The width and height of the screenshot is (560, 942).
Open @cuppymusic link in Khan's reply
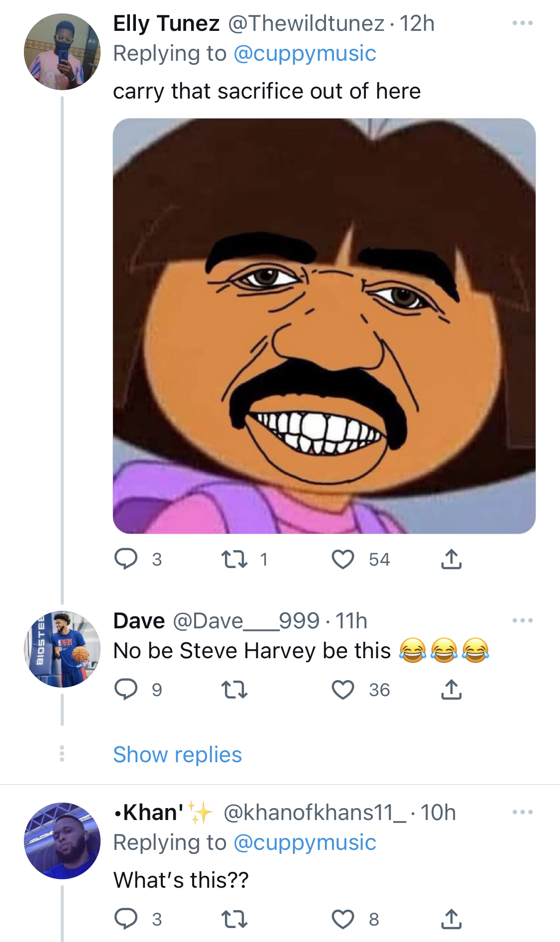(x=305, y=842)
